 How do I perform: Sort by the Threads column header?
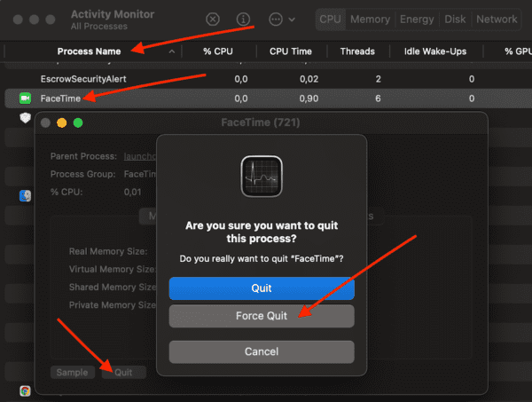(x=357, y=51)
